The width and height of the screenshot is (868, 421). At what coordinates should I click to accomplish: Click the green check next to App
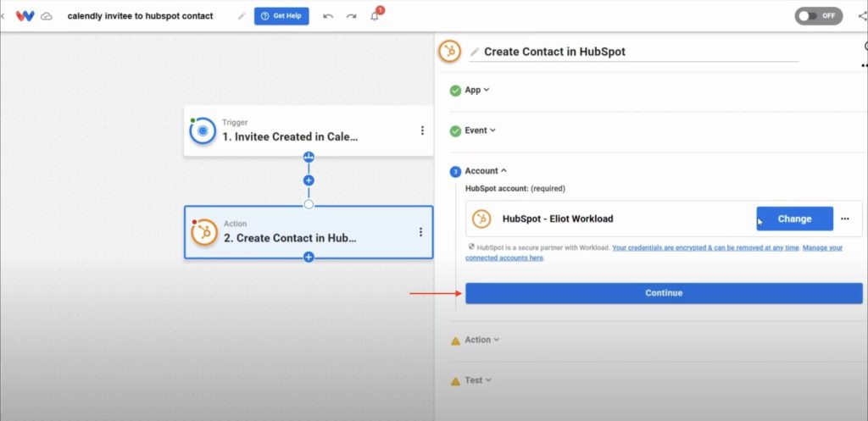[x=455, y=90]
